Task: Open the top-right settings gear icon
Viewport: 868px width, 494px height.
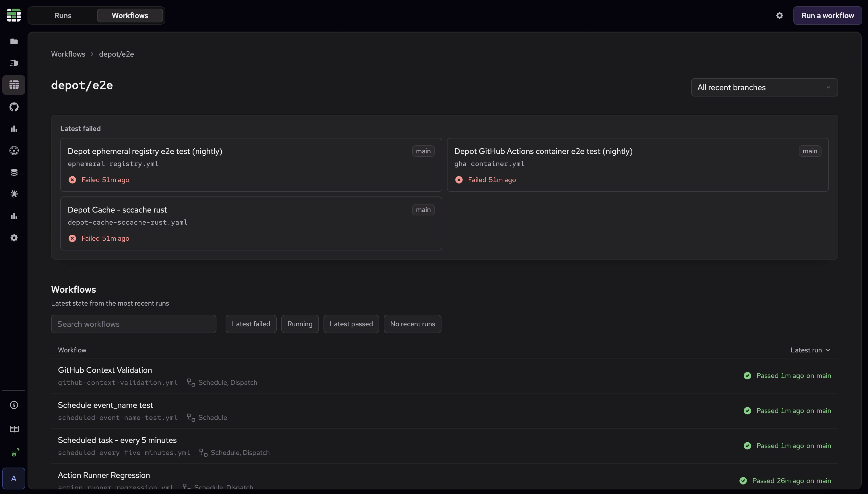Action: point(780,16)
